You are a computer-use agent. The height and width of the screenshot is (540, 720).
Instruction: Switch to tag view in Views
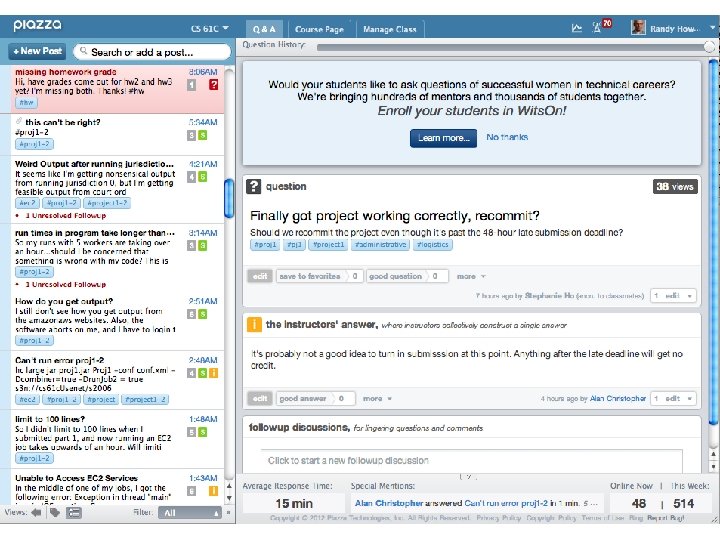[x=55, y=512]
